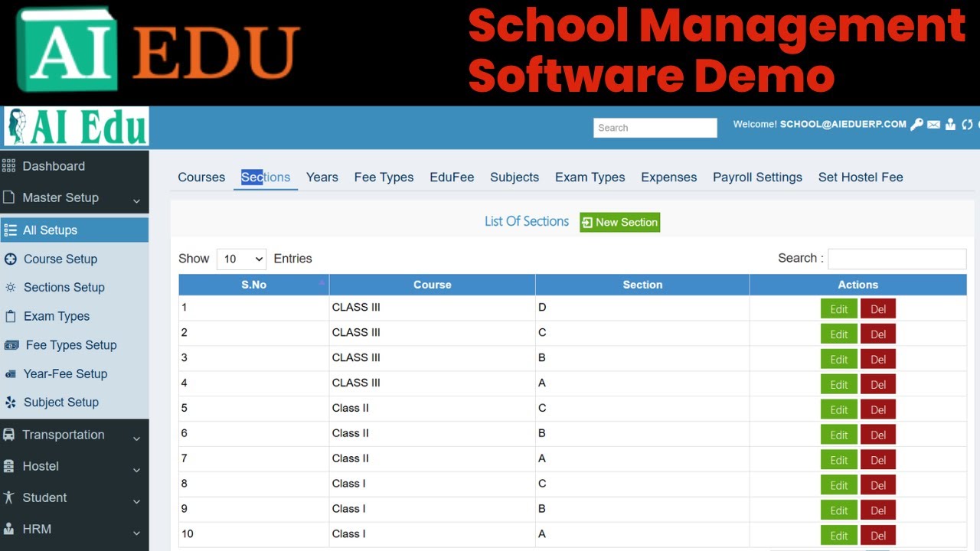Viewport: 980px width, 551px height.
Task: Open the Set Hostel Fee tab
Action: click(x=861, y=177)
